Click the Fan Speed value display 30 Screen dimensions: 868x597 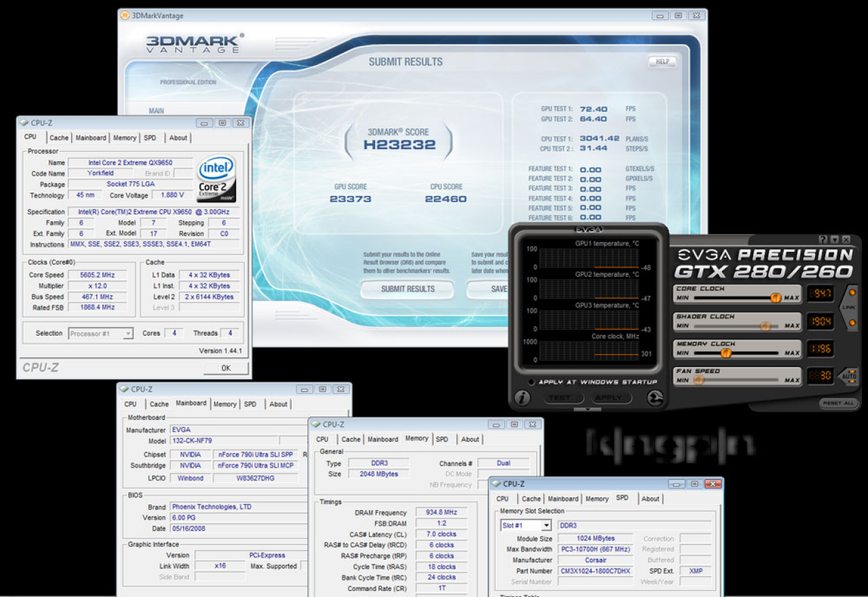[820, 376]
